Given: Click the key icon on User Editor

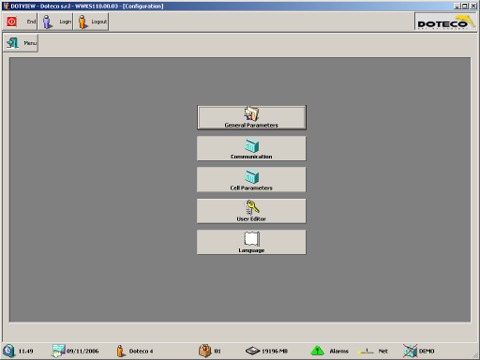Looking at the screenshot, I should coord(252,207).
